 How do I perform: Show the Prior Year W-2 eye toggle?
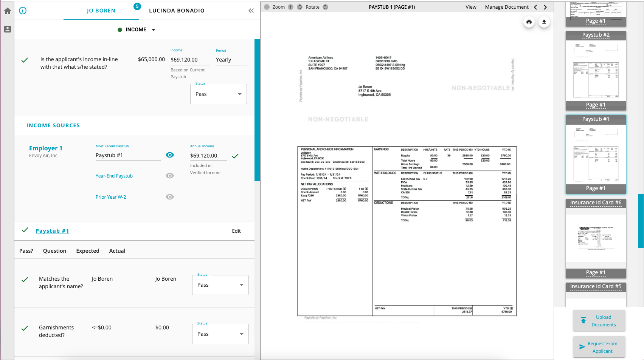(x=170, y=197)
